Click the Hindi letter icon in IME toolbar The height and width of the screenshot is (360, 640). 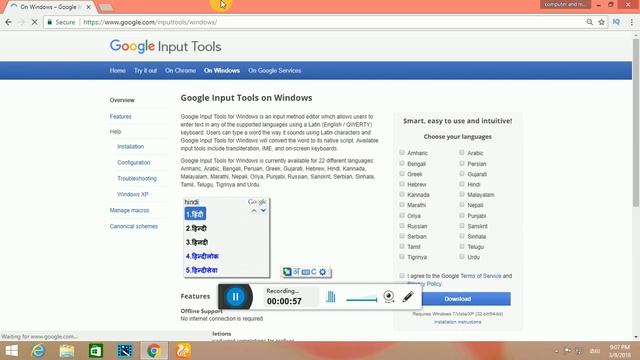(x=297, y=272)
